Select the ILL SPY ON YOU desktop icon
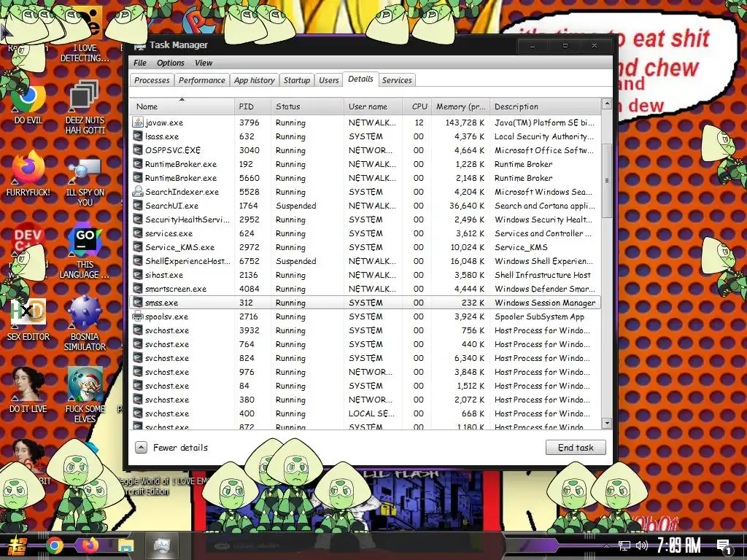 coord(85,183)
